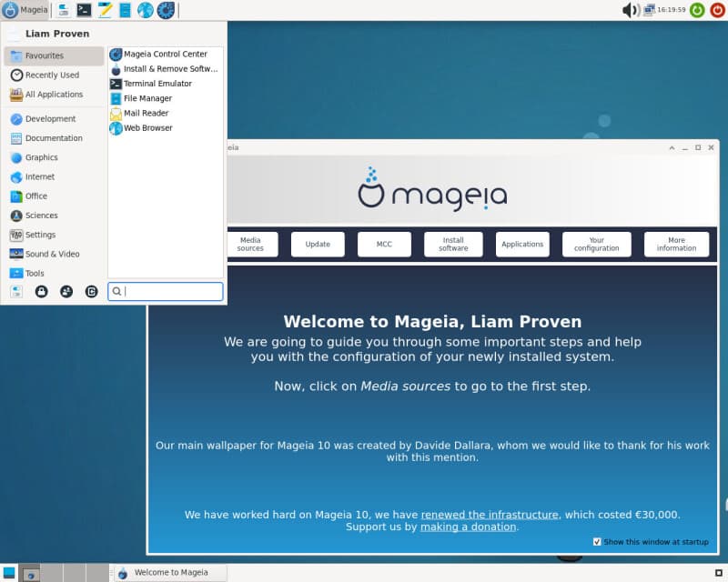Open the Documentation category
728x582 pixels.
[54, 138]
